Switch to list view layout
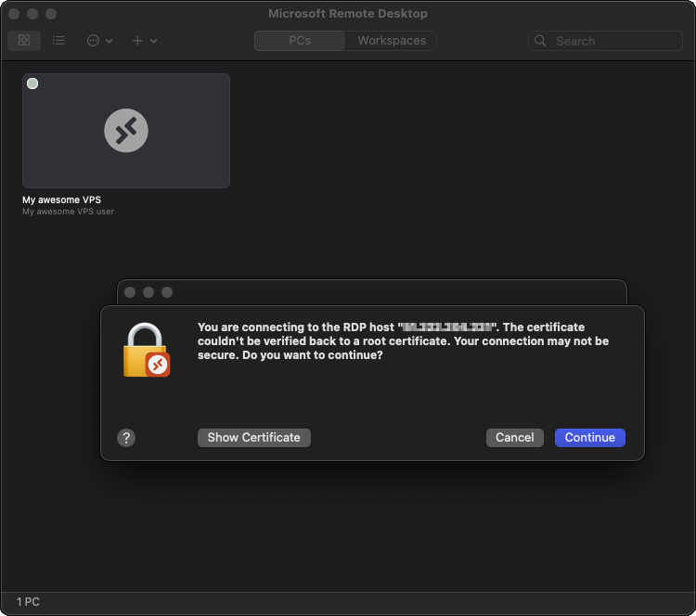This screenshot has height=616, width=696. click(59, 41)
